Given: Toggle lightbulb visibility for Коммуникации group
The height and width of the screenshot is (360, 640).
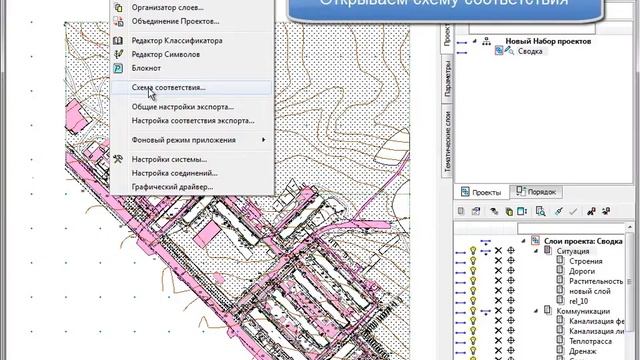Looking at the screenshot, I should (x=473, y=311).
